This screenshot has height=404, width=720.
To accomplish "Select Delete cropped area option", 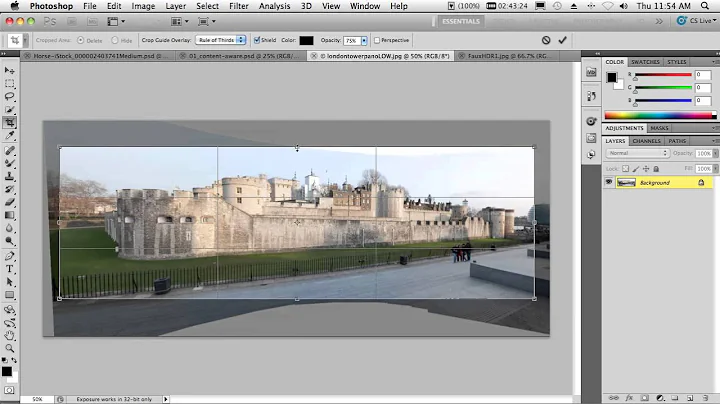I will click(81, 40).
